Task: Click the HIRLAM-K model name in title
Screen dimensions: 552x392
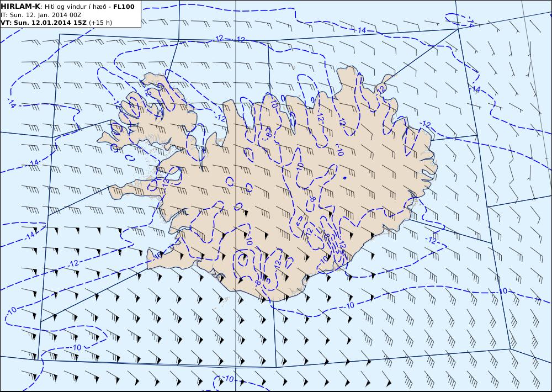Action: click(21, 7)
